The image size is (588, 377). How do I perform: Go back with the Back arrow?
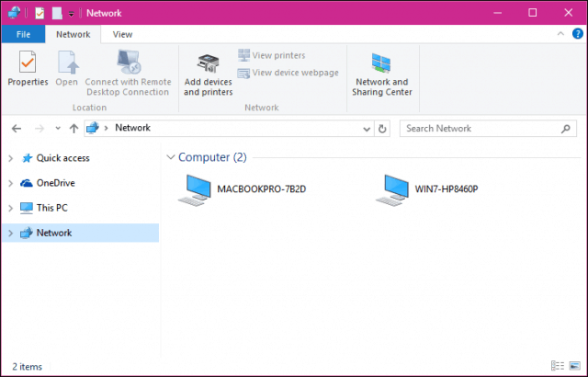(x=17, y=129)
